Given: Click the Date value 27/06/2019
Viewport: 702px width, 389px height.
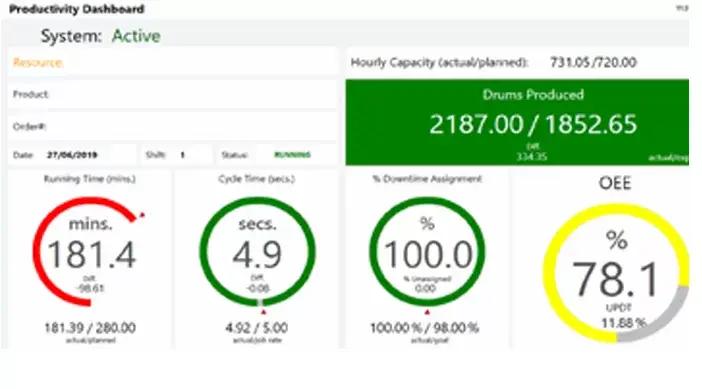Looking at the screenshot, I should tap(72, 155).
